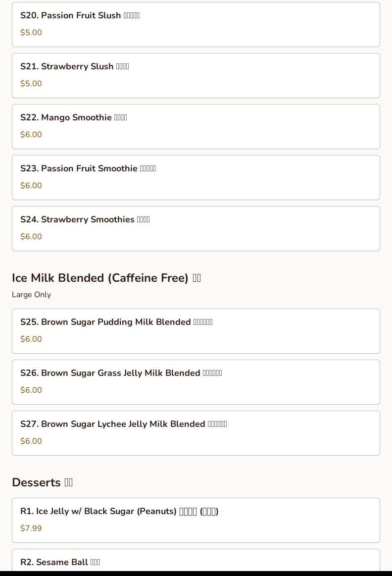Click the $7.99 price of Ice Jelly
Viewport: 392px width, 576px height.
tap(31, 528)
